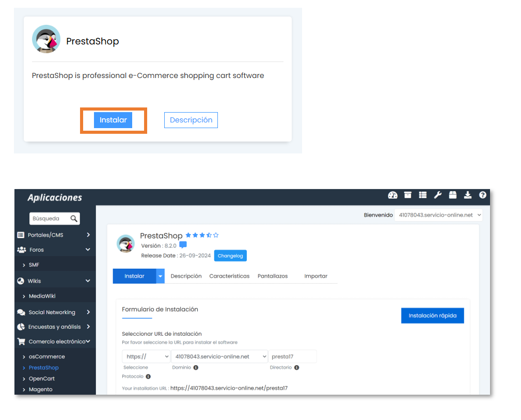Click the Búsqueda search field
Viewport: 521px width, 420px height.
coord(55,219)
